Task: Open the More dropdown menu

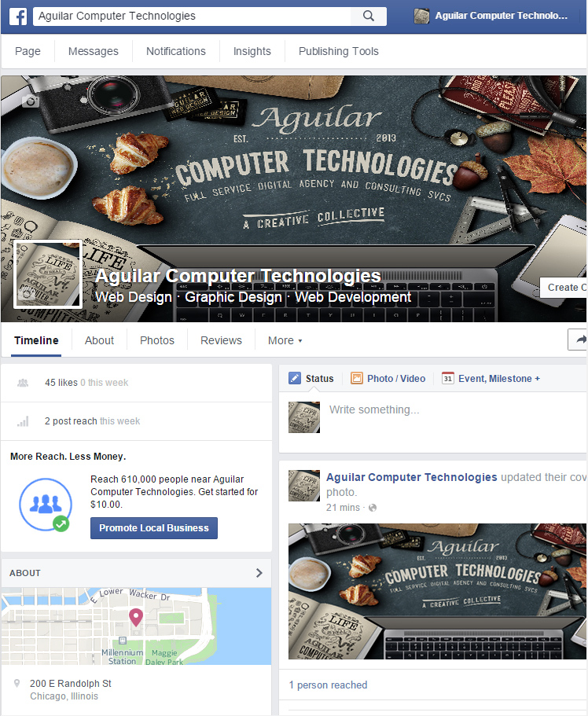Action: pos(285,340)
